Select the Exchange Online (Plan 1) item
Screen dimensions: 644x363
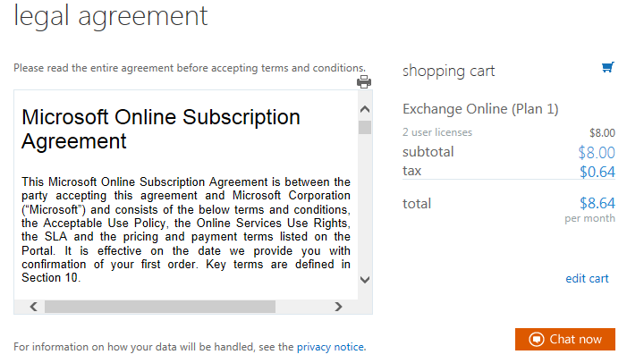[x=480, y=109]
